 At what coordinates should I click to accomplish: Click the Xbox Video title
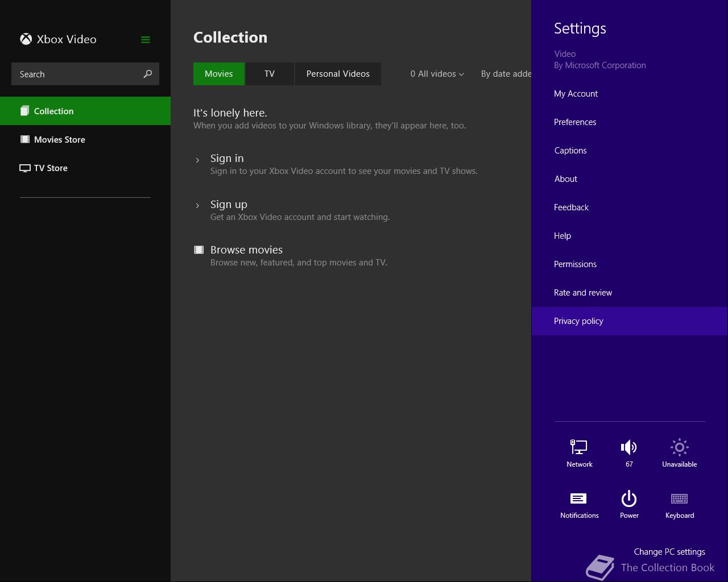pyautogui.click(x=67, y=39)
